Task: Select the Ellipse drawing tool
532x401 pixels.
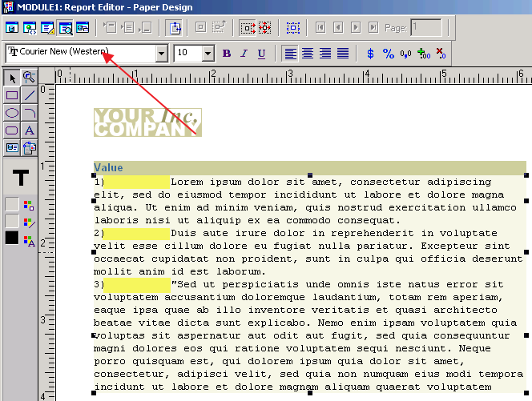Action: 12,113
